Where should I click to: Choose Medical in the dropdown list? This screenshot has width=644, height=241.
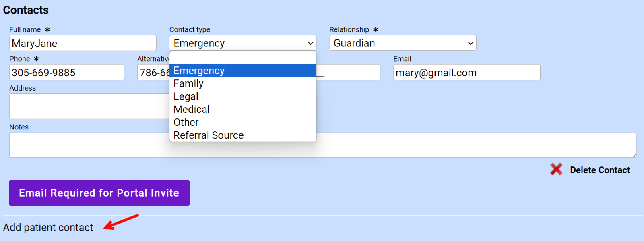(242, 109)
